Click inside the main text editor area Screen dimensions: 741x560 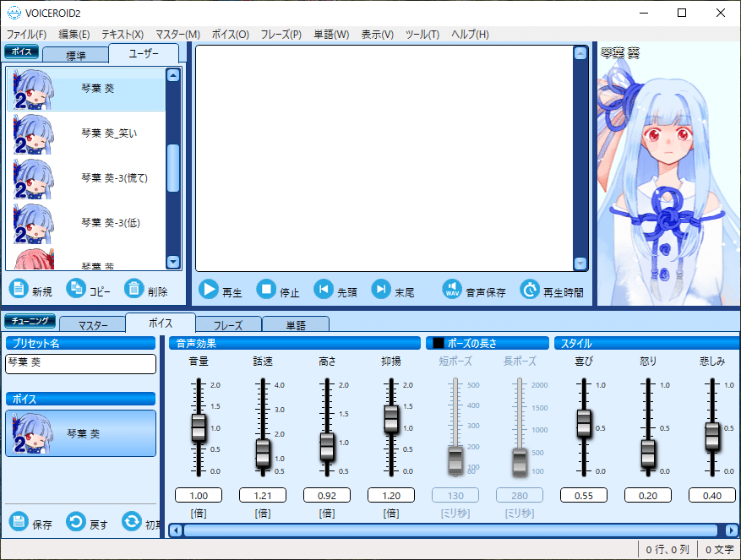(384, 158)
